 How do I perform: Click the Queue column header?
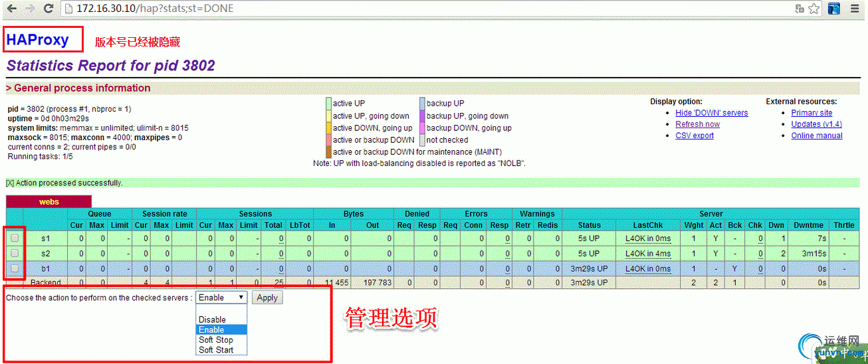(100, 214)
